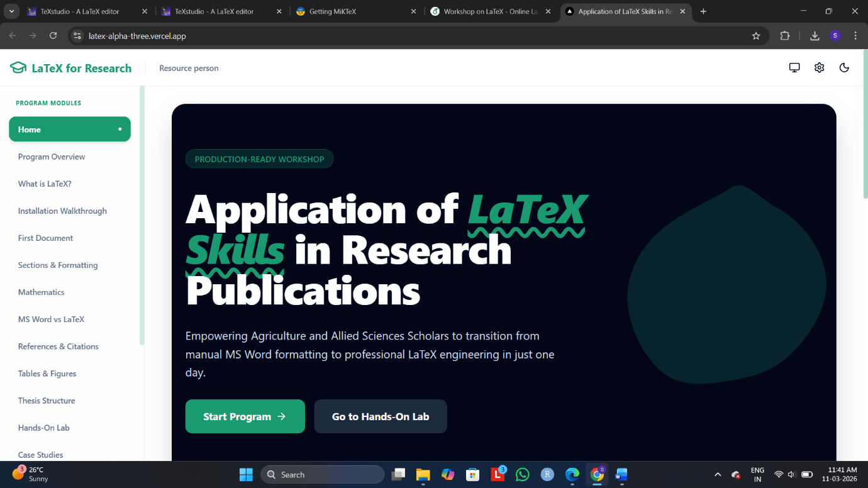Viewport: 868px width, 488px height.
Task: Open the Chrome three-dot menu
Action: 855,36
